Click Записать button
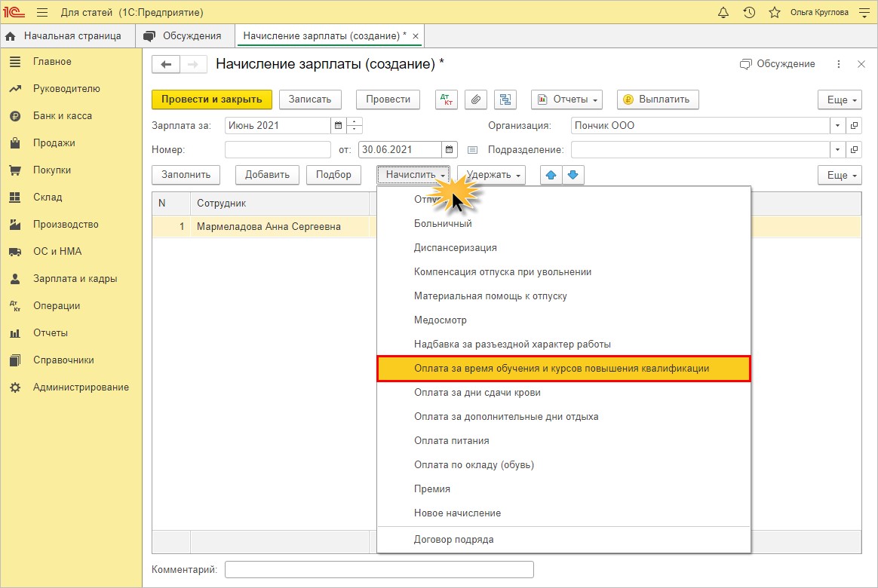This screenshot has width=878, height=588. tap(310, 100)
